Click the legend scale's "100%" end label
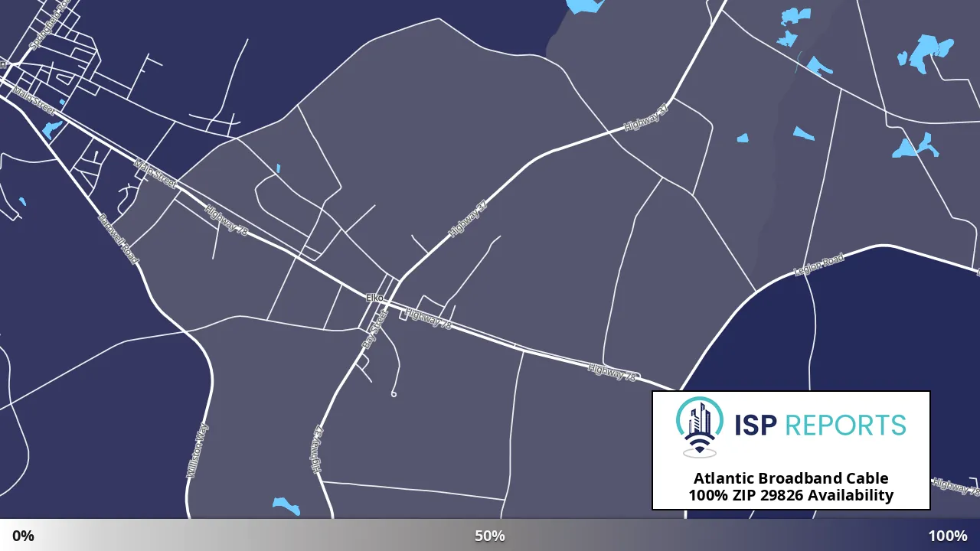980x551 pixels. pyautogui.click(x=948, y=536)
